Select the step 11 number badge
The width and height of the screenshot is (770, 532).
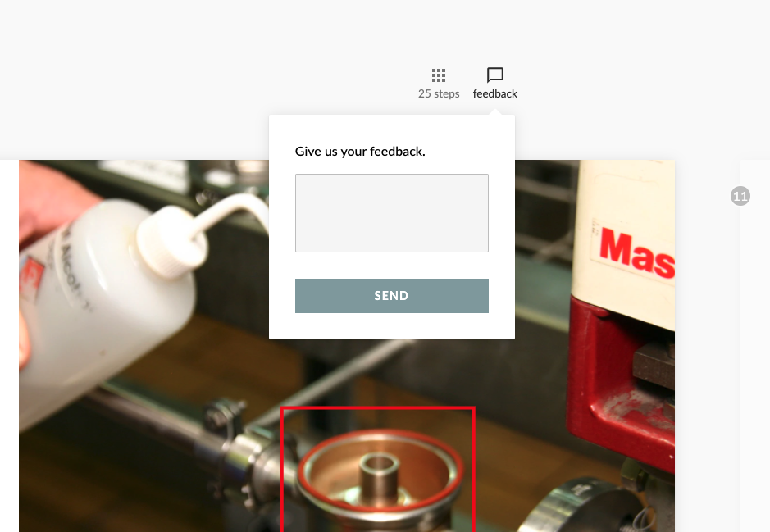pos(740,196)
